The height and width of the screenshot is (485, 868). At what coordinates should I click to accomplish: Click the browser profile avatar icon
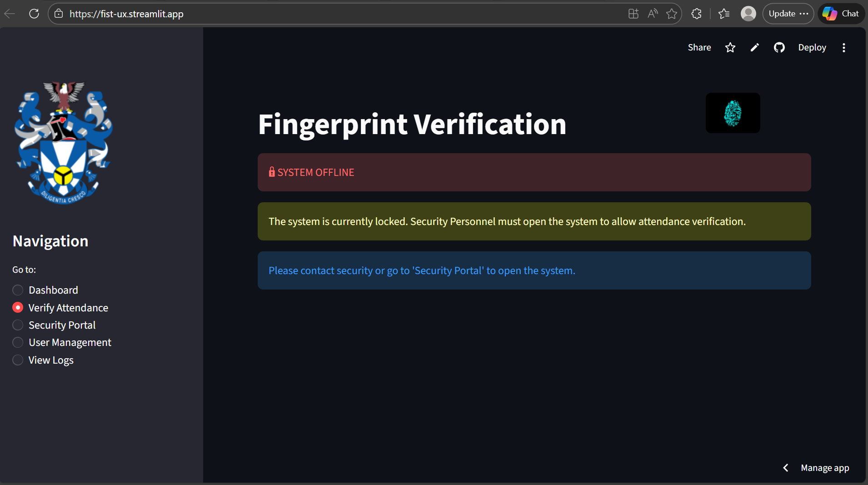pyautogui.click(x=748, y=14)
